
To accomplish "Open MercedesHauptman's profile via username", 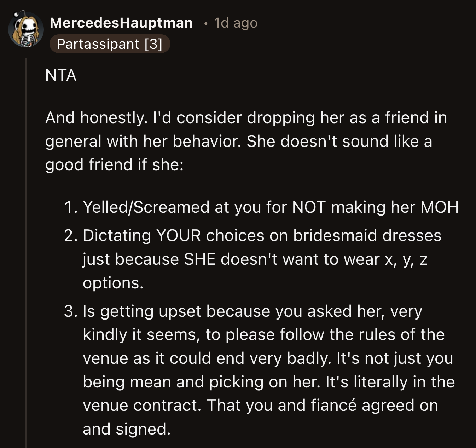I will coord(122,23).
